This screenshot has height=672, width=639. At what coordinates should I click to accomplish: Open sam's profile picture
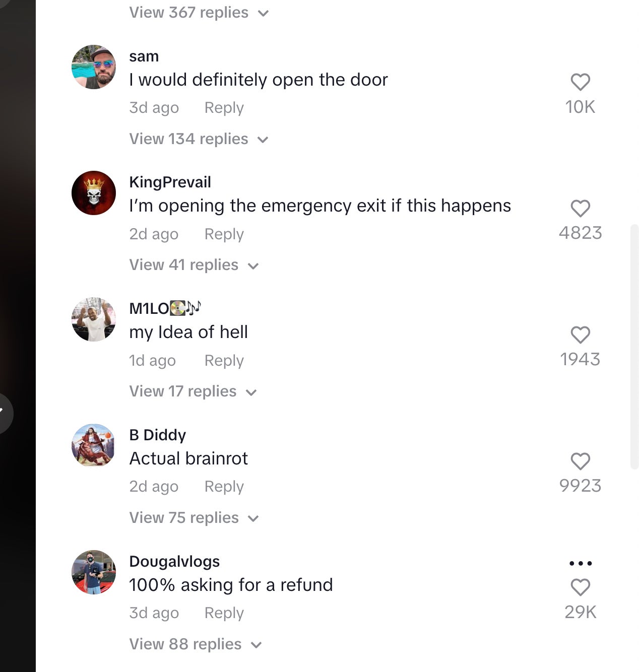tap(94, 67)
